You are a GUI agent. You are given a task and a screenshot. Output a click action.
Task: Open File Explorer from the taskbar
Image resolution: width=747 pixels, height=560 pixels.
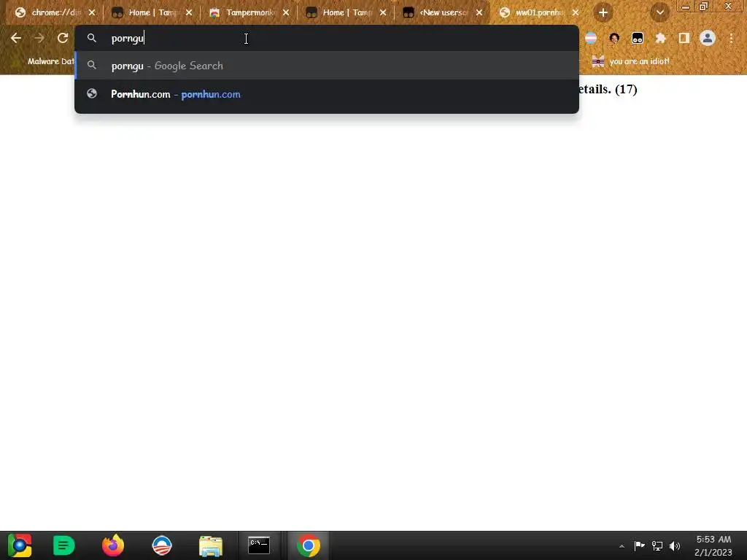211,545
